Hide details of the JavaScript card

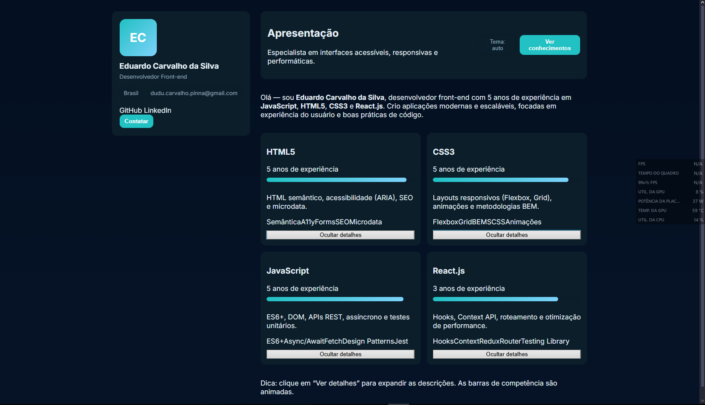[340, 354]
